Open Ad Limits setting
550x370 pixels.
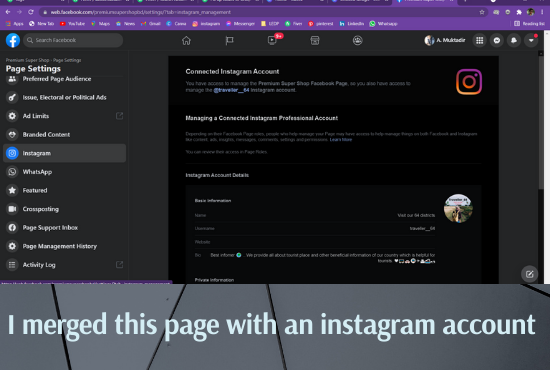click(65, 116)
